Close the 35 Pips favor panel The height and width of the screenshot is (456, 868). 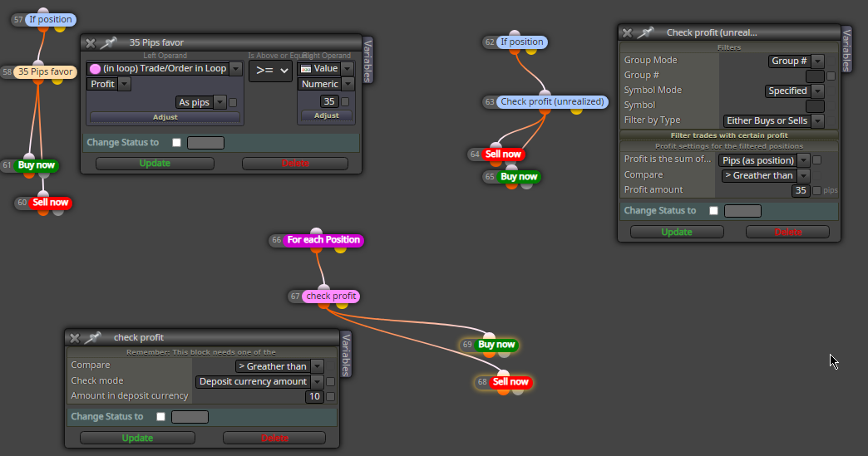91,42
